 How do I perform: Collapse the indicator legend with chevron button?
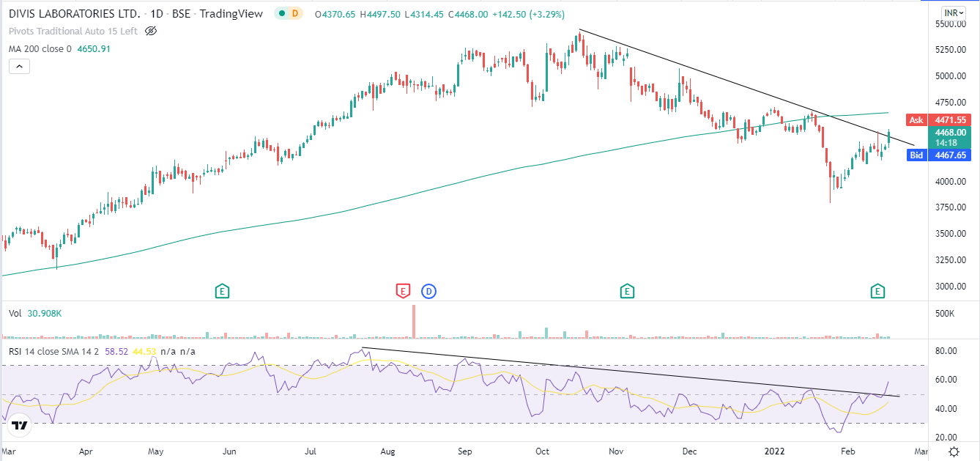pyautogui.click(x=19, y=66)
